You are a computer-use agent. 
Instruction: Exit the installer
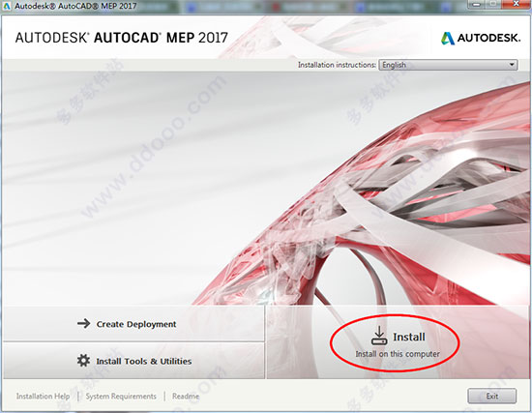(x=492, y=396)
